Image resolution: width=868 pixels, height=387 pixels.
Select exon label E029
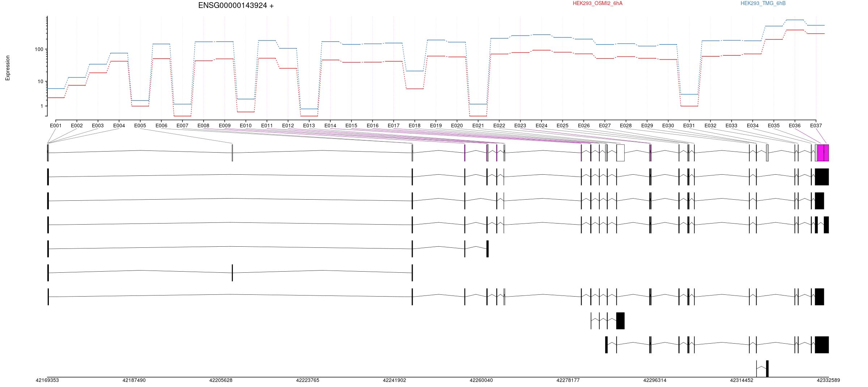pyautogui.click(x=647, y=126)
